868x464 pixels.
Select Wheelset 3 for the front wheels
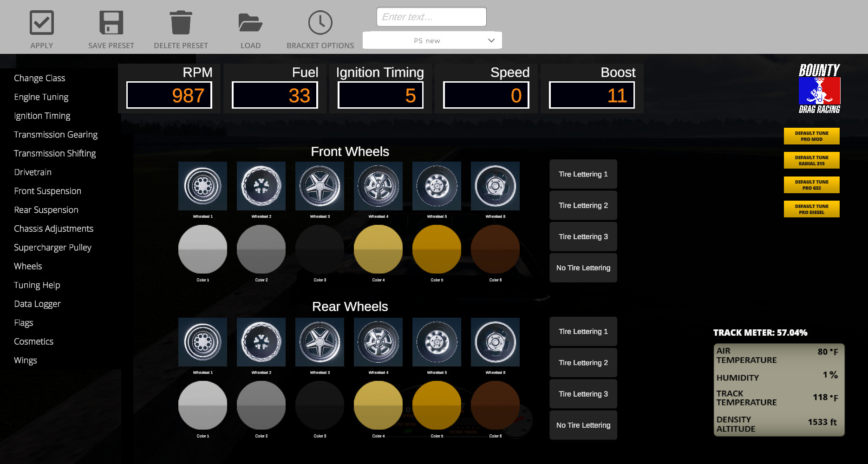[x=320, y=186]
